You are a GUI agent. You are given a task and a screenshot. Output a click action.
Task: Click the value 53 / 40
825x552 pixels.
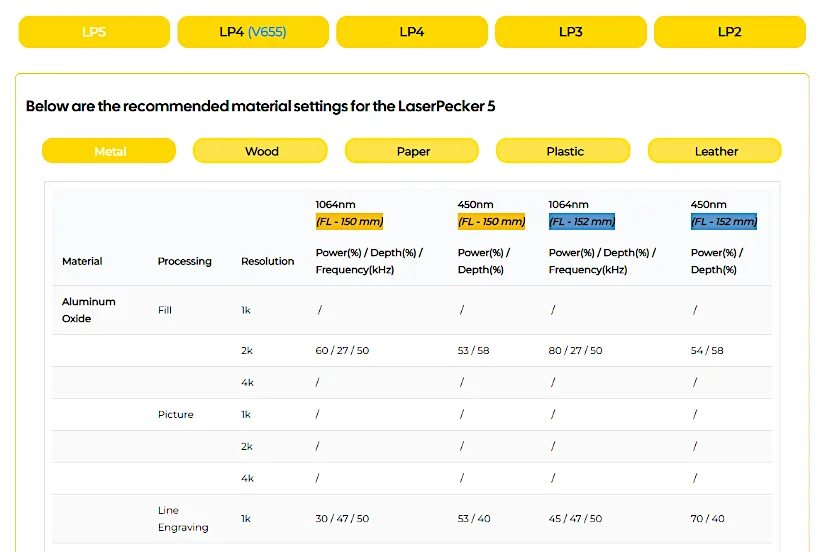474,519
